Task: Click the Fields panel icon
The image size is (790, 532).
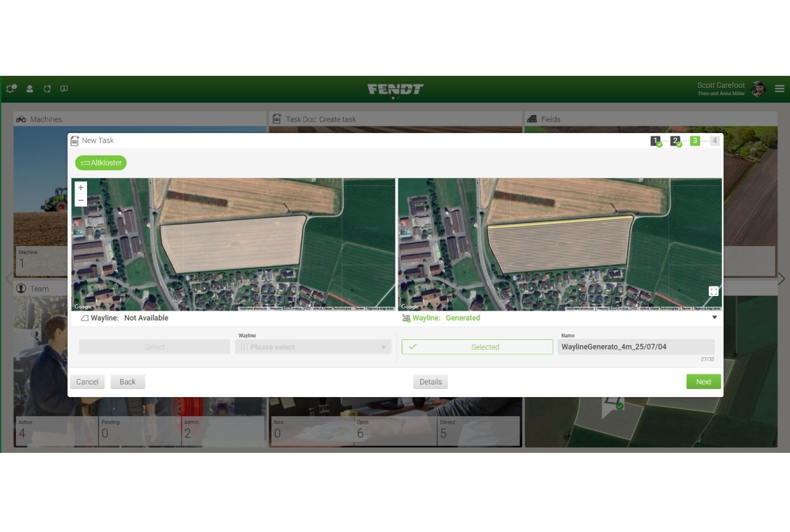Action: click(x=532, y=119)
